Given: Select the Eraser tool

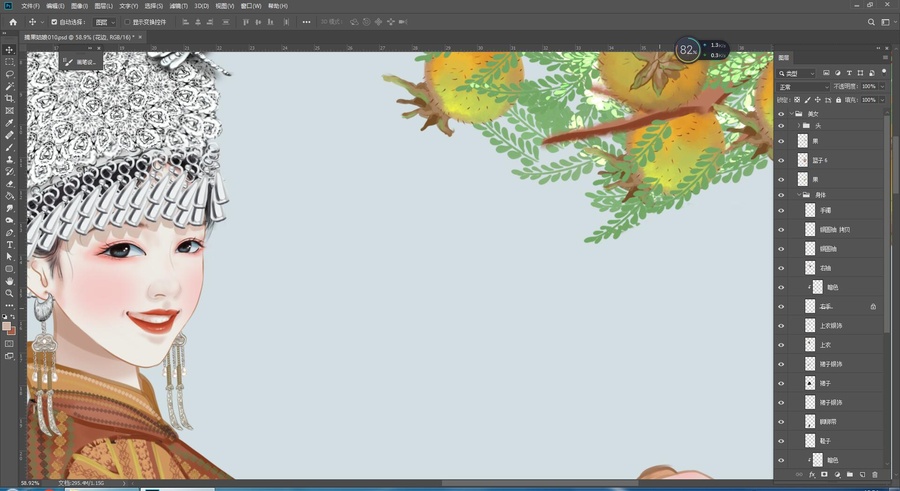Looking at the screenshot, I should click(9, 184).
